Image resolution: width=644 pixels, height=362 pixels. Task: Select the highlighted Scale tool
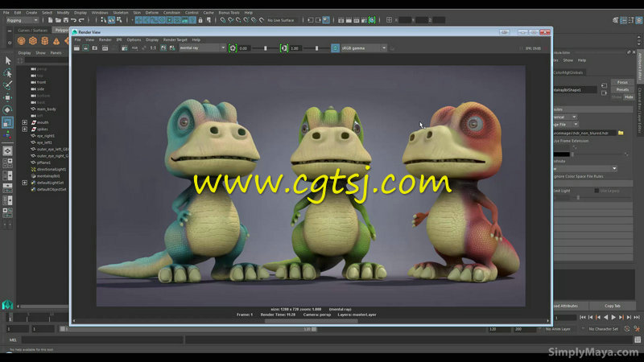[7, 122]
